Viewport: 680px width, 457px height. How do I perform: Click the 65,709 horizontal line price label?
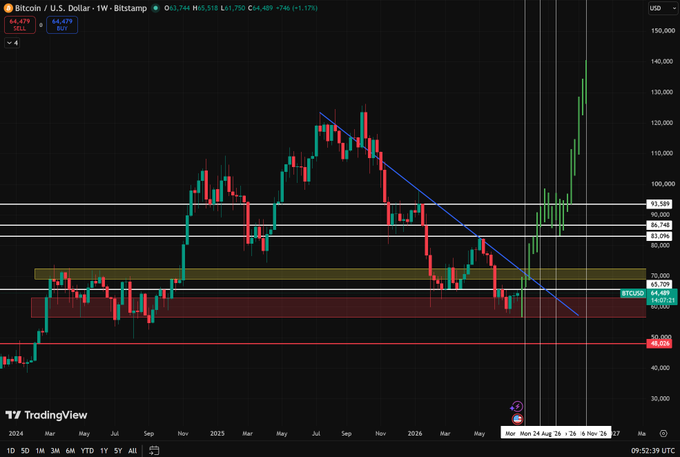point(659,284)
